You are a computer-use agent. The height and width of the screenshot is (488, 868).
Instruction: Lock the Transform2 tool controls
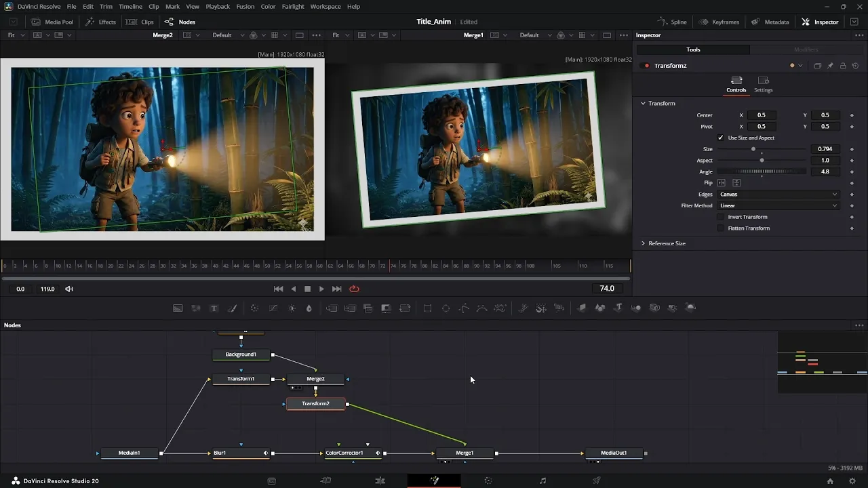pyautogui.click(x=843, y=66)
